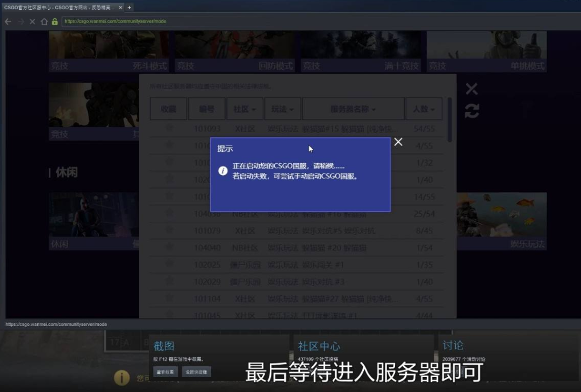
Task: Favorite server 102029 with its star
Action: click(x=169, y=281)
